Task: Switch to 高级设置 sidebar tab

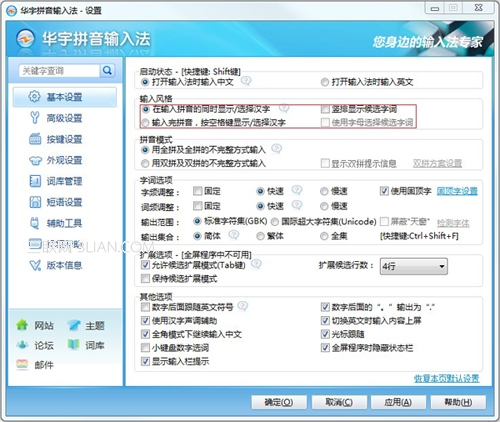Action: click(x=65, y=118)
